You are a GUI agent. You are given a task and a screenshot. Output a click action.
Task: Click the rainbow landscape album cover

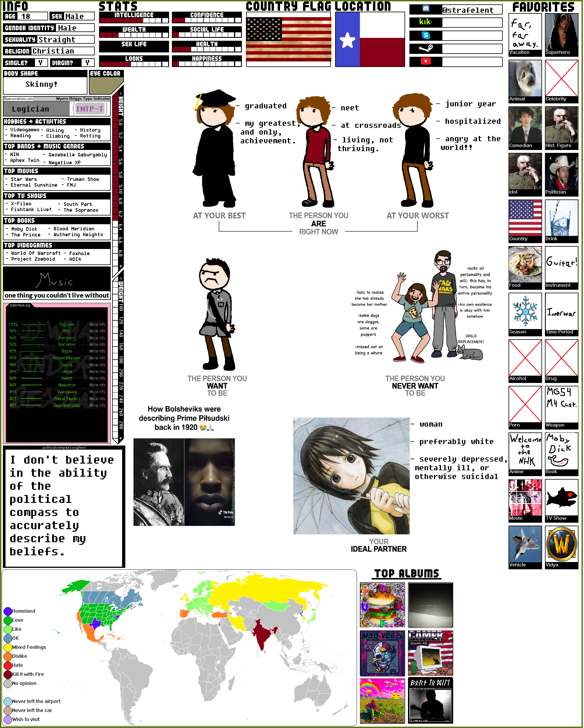click(x=383, y=701)
